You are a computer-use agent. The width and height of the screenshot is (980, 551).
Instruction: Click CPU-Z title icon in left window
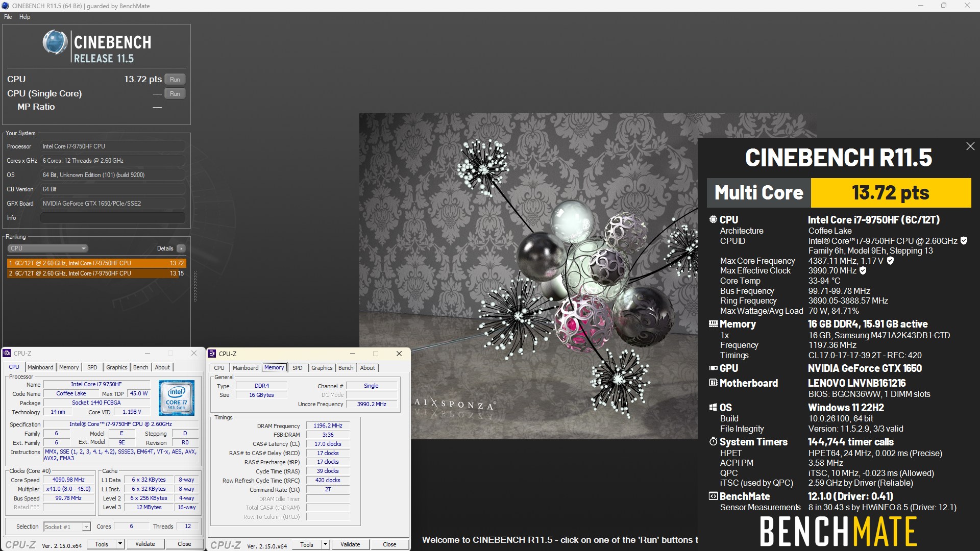click(7, 353)
